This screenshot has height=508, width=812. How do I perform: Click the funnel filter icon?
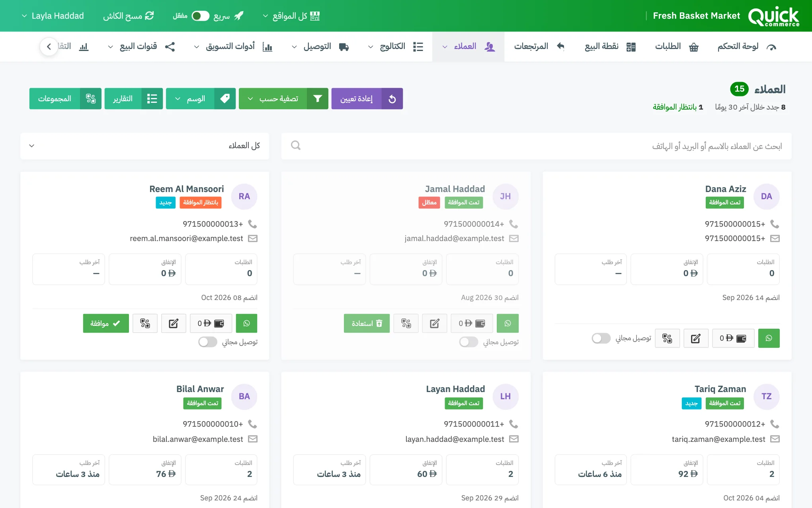pyautogui.click(x=318, y=99)
